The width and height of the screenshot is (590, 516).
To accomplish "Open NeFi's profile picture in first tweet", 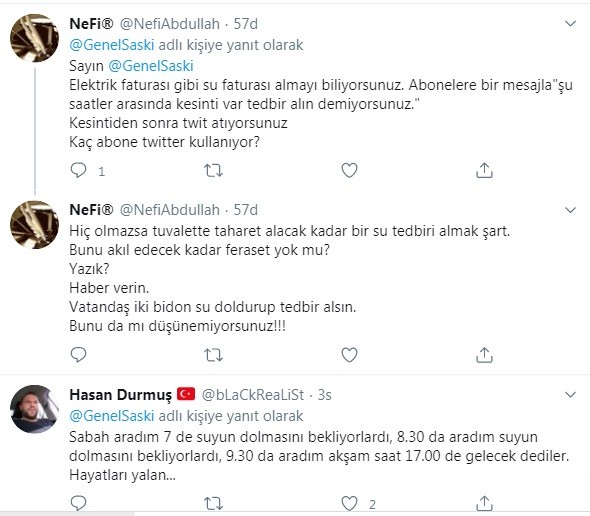I will pyautogui.click(x=34, y=38).
